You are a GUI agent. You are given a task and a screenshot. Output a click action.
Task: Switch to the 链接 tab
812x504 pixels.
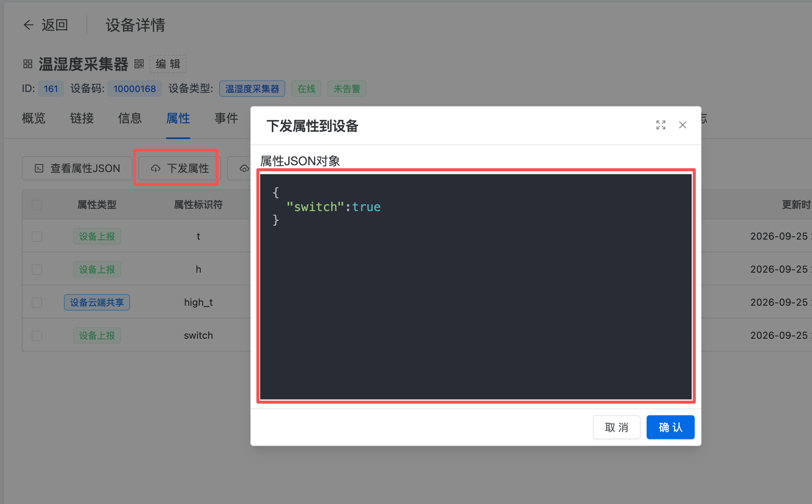[82, 118]
